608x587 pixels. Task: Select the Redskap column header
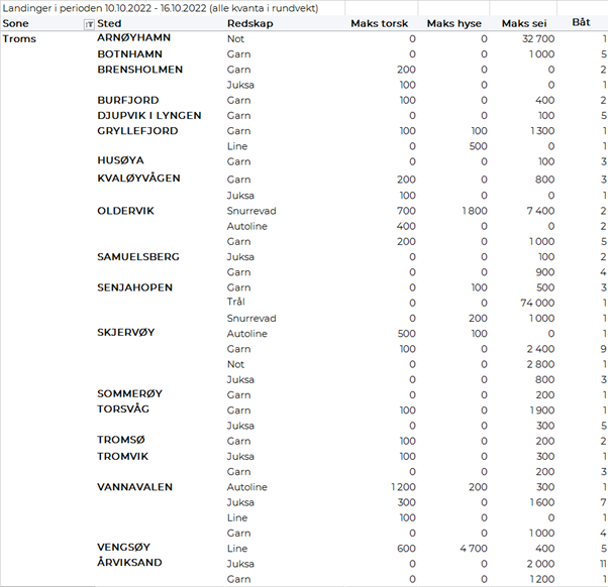248,23
